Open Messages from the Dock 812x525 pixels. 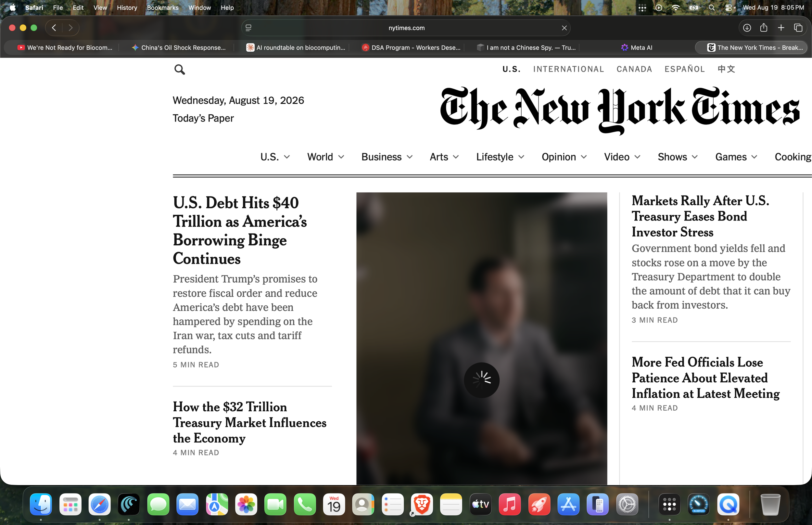click(x=158, y=504)
